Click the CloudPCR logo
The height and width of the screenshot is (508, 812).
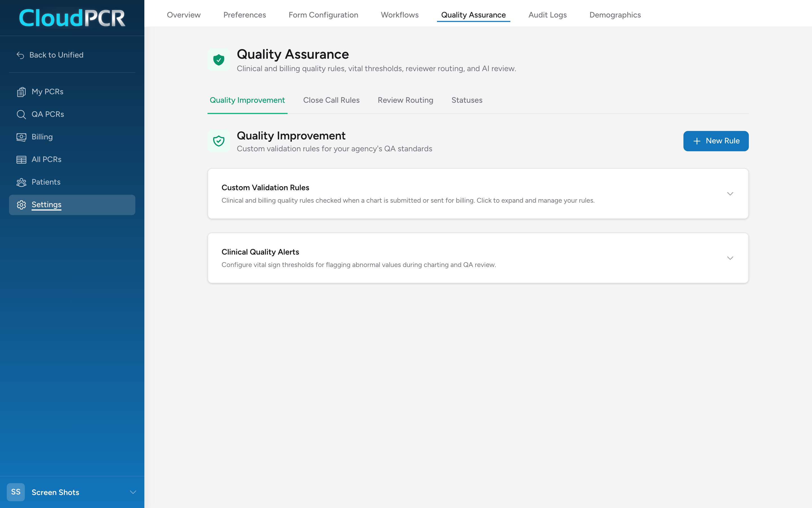coord(72,18)
